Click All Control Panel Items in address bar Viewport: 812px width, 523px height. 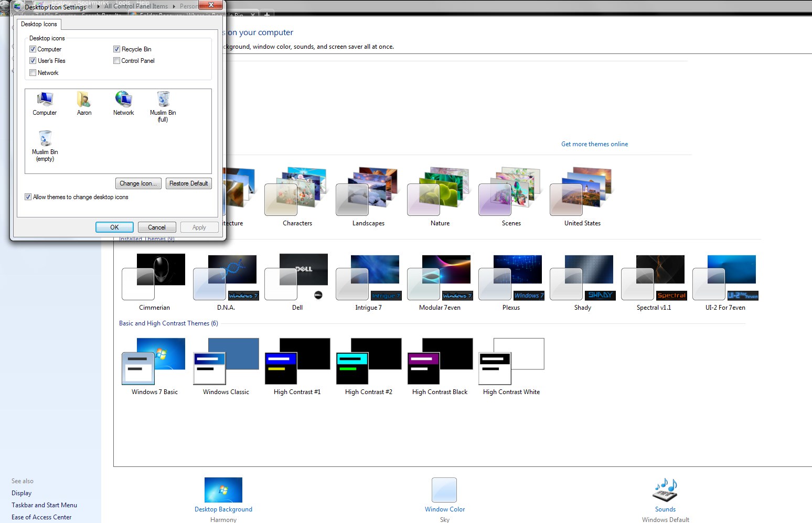click(136, 6)
